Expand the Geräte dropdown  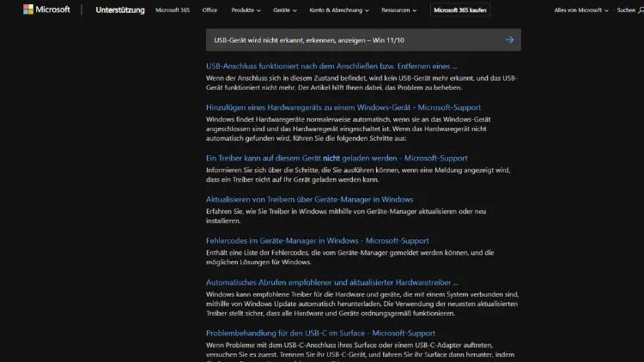point(284,9)
